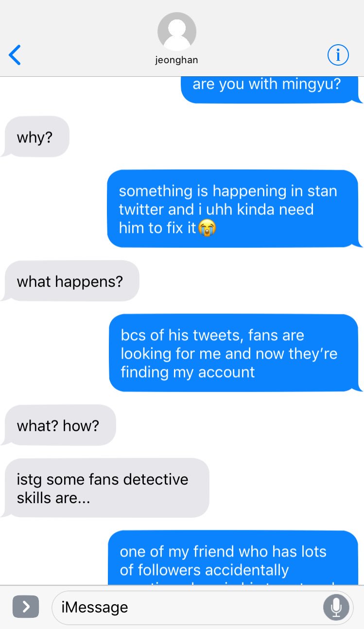
Task: Tap jeonghan's contact avatar
Action: point(176,32)
